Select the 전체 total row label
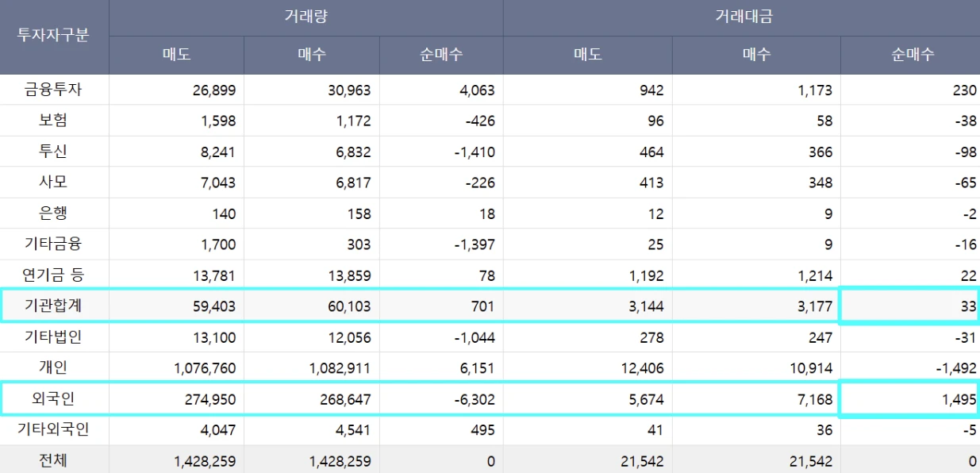Viewport: 980px width, 473px height. (53, 460)
